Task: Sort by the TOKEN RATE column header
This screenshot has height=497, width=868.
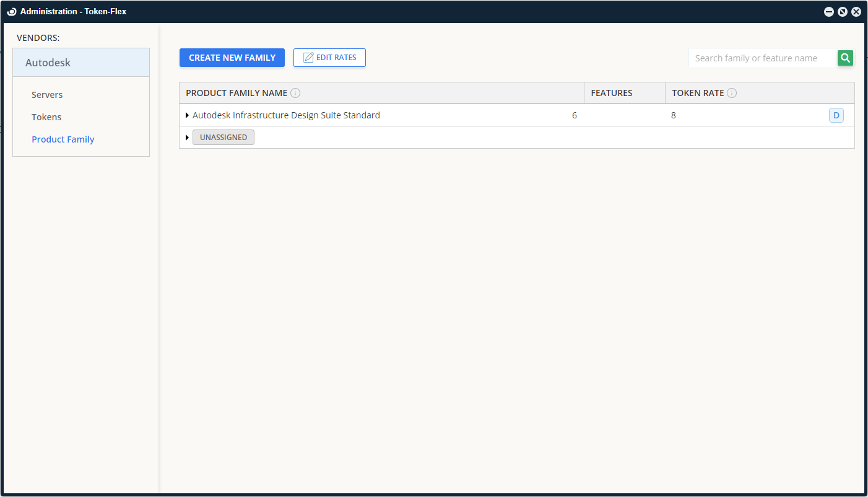Action: (x=697, y=92)
